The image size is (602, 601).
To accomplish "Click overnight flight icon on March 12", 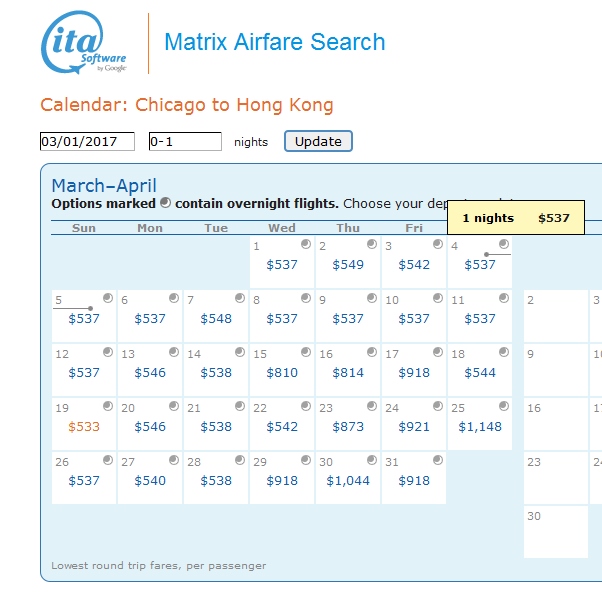I will click(107, 352).
